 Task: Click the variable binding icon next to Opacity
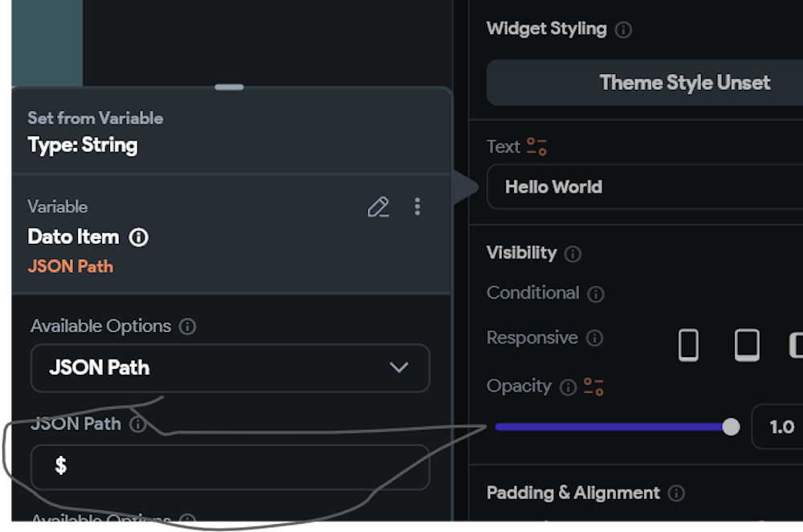[x=593, y=387]
